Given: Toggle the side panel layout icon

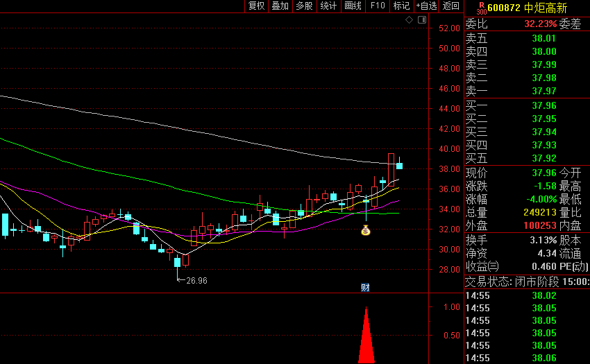Looking at the screenshot, I should pyautogui.click(x=422, y=20).
